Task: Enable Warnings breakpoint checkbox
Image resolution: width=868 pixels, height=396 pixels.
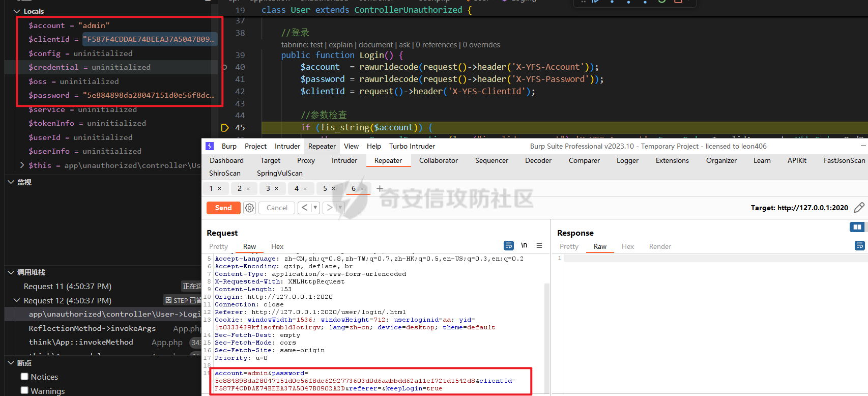Action: tap(24, 390)
